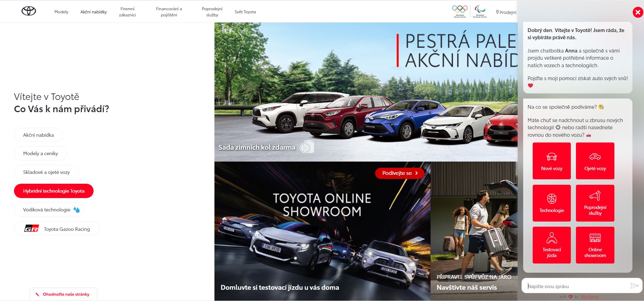Send chat message with arrow icon
Screen dimensions: 644x301
coord(634,286)
